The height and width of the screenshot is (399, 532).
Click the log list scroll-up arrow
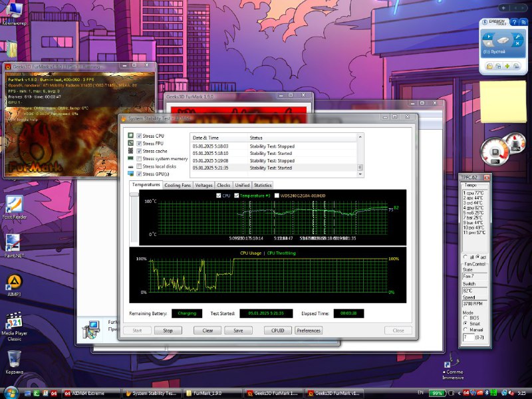[x=360, y=137]
